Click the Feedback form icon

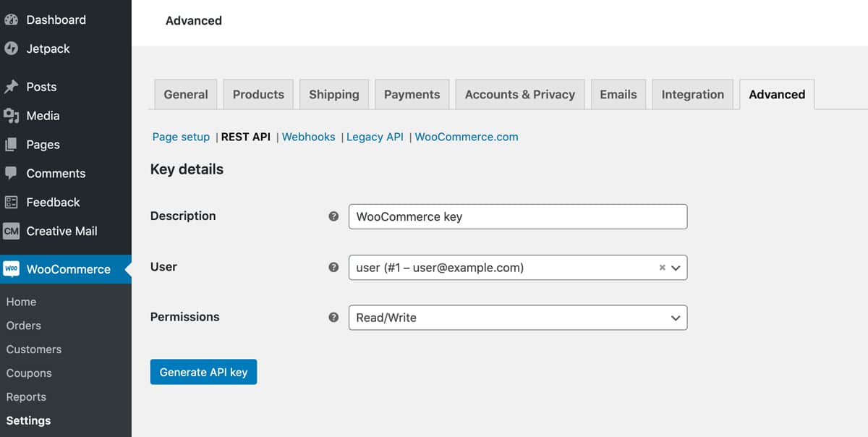point(11,203)
